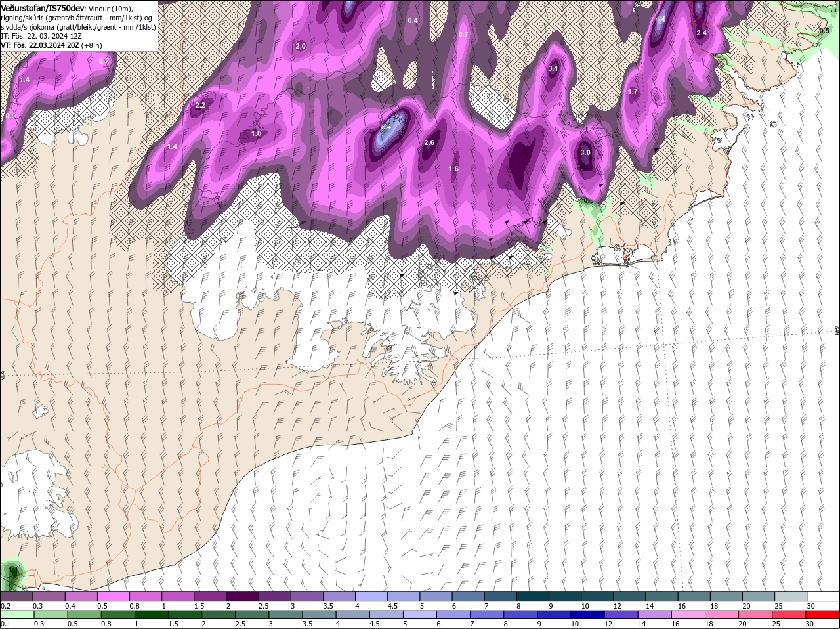Pick dark purple swatch between 2 and 2.5
This screenshot has width=840, height=629.
[x=242, y=597]
